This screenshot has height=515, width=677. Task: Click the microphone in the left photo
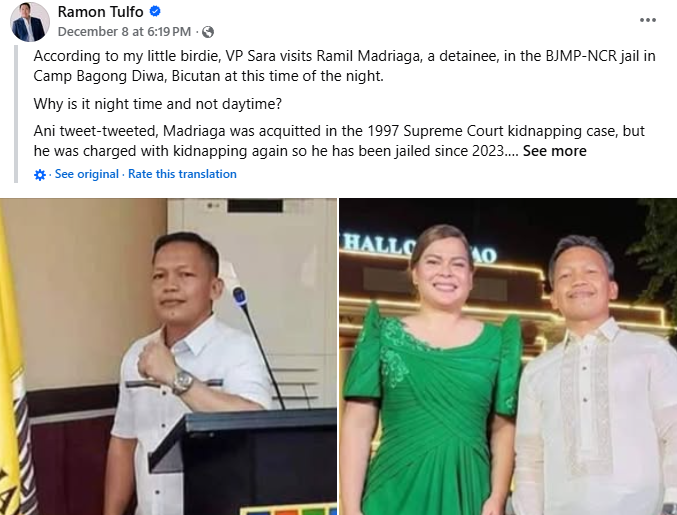click(257, 345)
